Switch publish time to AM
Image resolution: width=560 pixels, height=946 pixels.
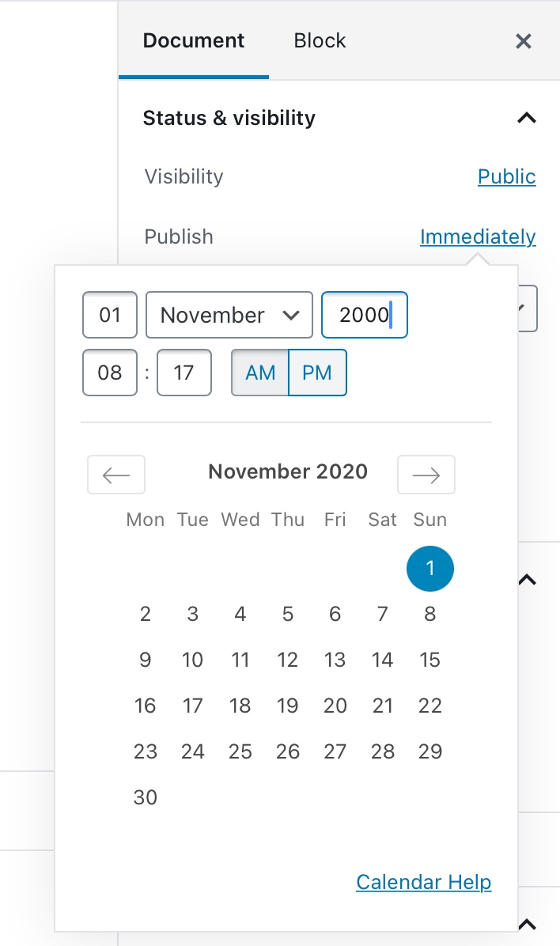(x=260, y=373)
